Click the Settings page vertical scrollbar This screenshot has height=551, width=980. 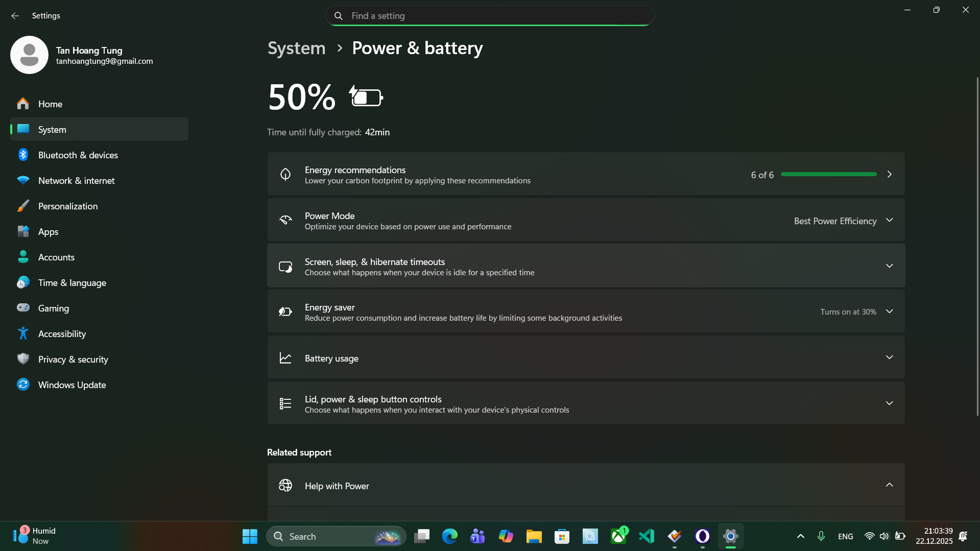point(977,246)
